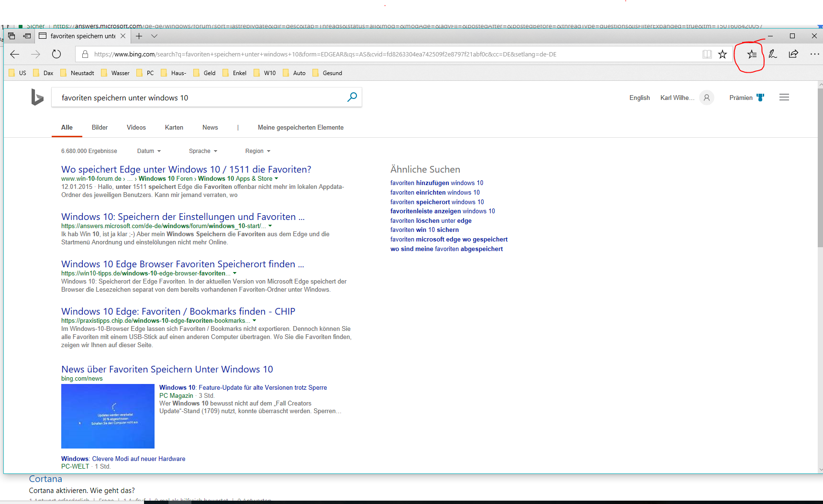Switch Bing language to English
This screenshot has width=823, height=504.
point(639,98)
